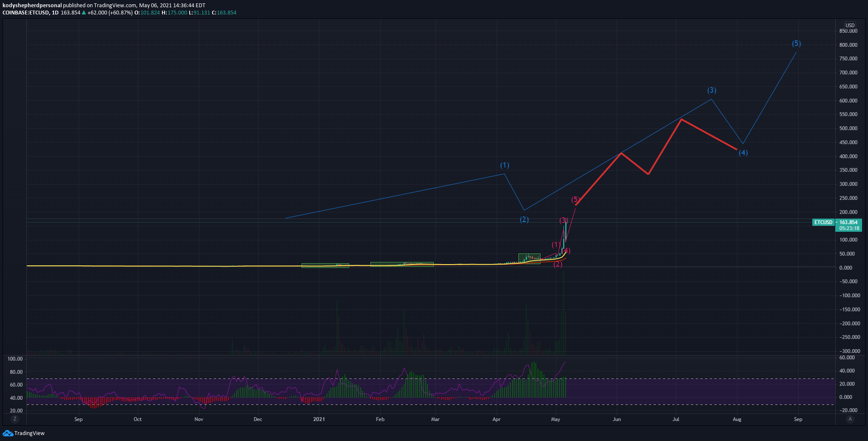Select the blue wave (5) label
Screen dimensions: 868x441
point(796,43)
